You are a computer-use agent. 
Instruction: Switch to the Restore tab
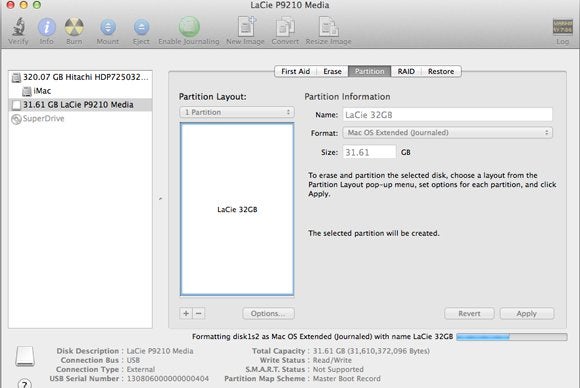[441, 71]
